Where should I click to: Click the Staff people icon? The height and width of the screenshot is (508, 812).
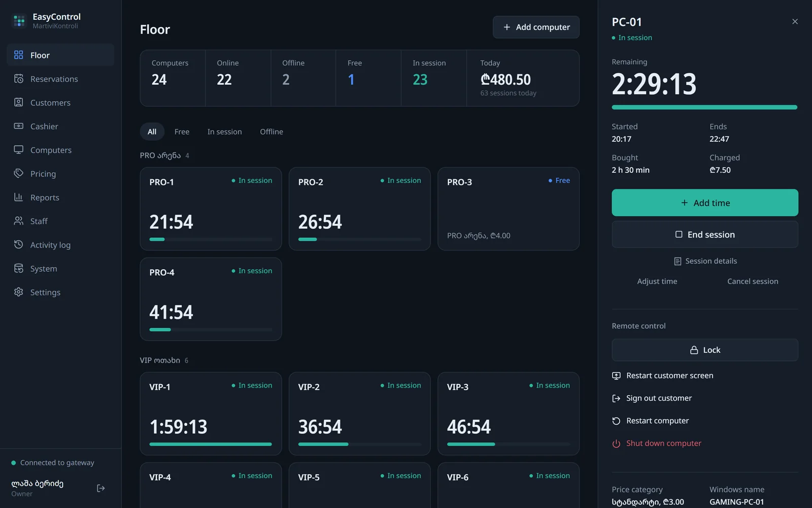(x=19, y=221)
